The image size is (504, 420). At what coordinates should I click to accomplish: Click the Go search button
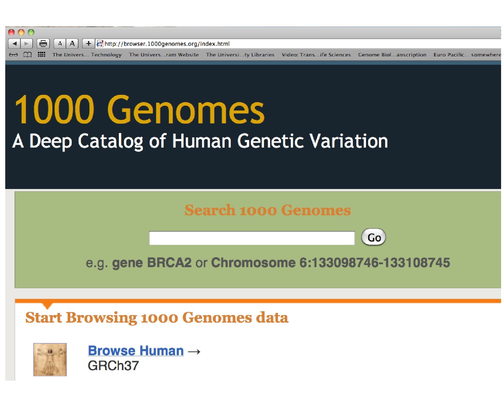click(x=373, y=237)
